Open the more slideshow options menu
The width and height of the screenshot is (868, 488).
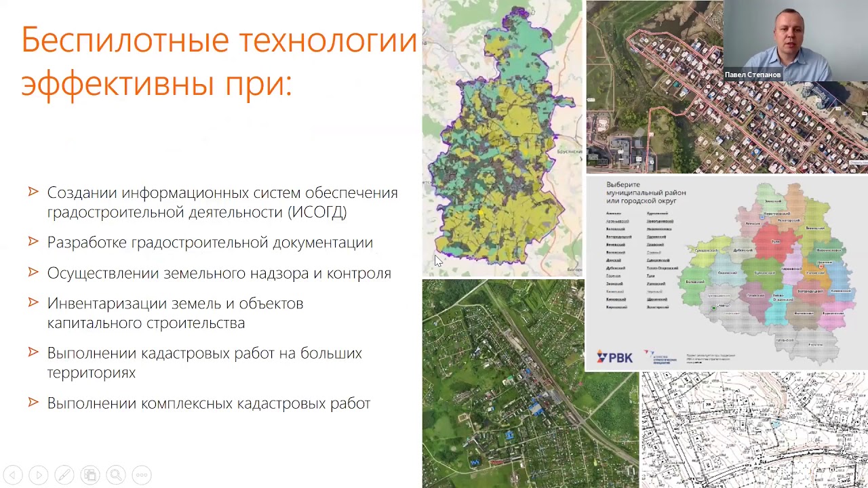point(142,475)
